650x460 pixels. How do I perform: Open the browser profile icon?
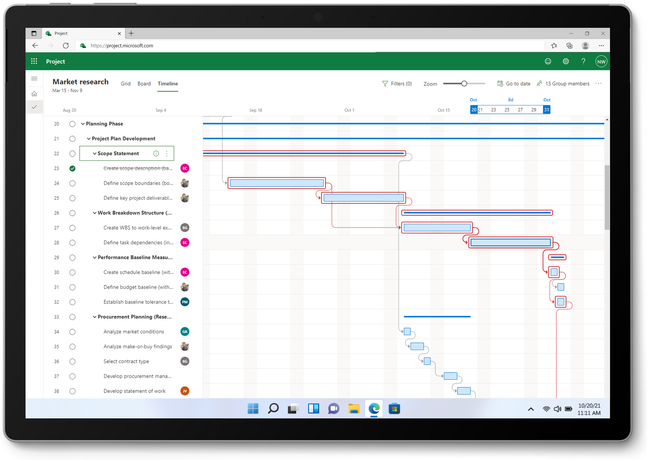585,46
